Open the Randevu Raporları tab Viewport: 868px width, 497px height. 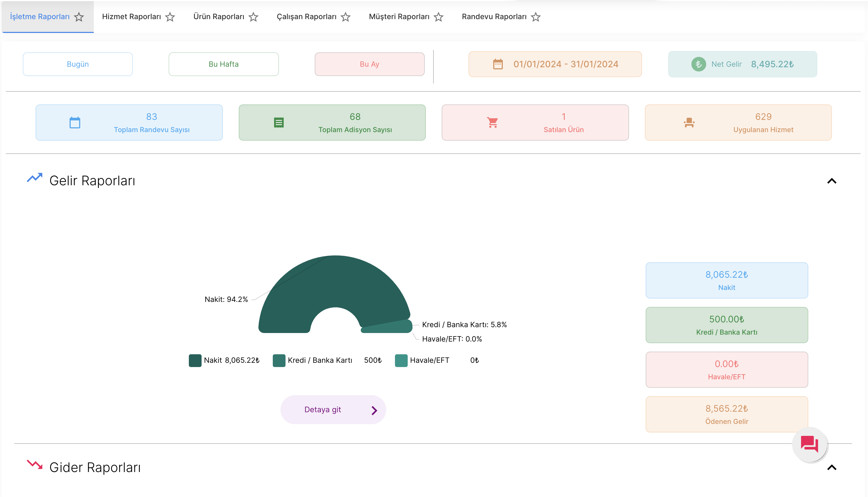tap(494, 16)
